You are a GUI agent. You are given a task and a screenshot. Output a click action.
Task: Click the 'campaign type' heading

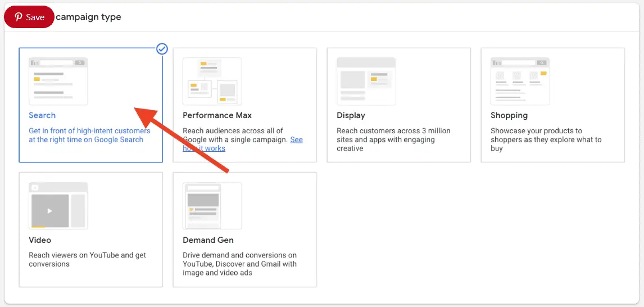(x=88, y=17)
